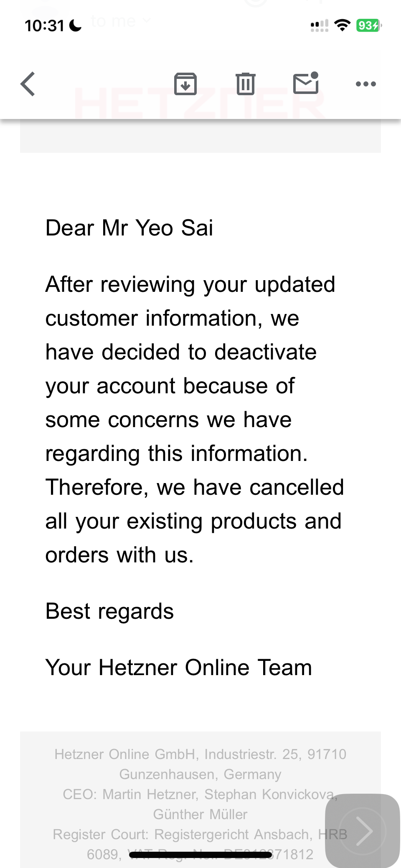Image resolution: width=401 pixels, height=868 pixels.
Task: Tap the "Your Hetzner Online Team" signature
Action: coord(179,667)
